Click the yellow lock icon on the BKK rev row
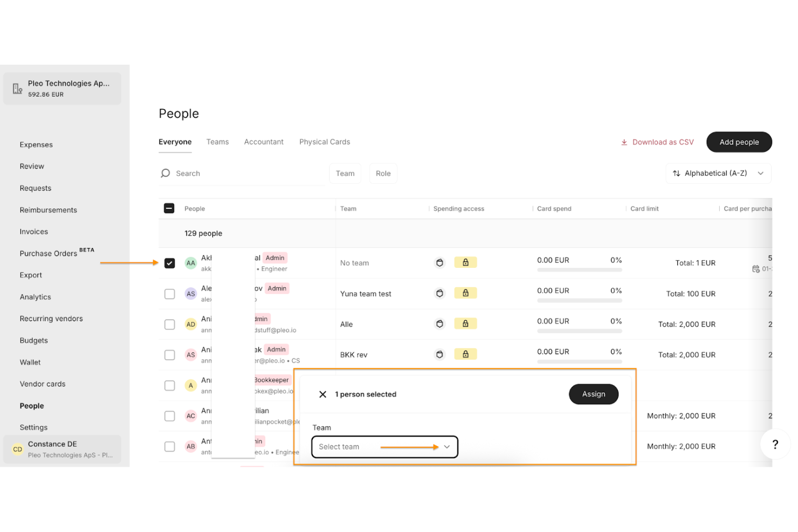798x532 pixels. (465, 354)
